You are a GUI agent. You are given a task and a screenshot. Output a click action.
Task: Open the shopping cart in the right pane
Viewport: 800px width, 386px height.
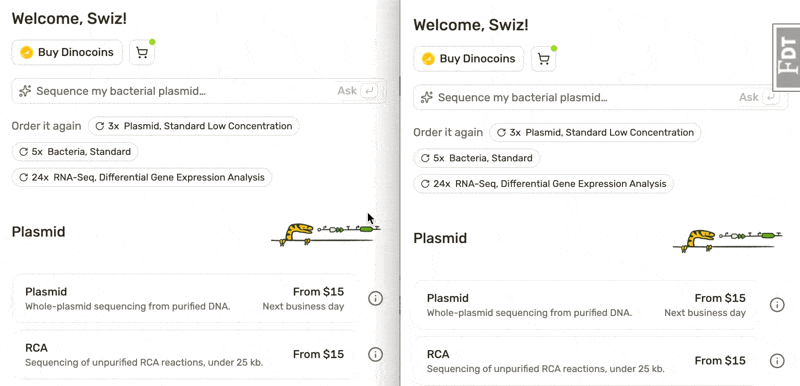point(543,59)
